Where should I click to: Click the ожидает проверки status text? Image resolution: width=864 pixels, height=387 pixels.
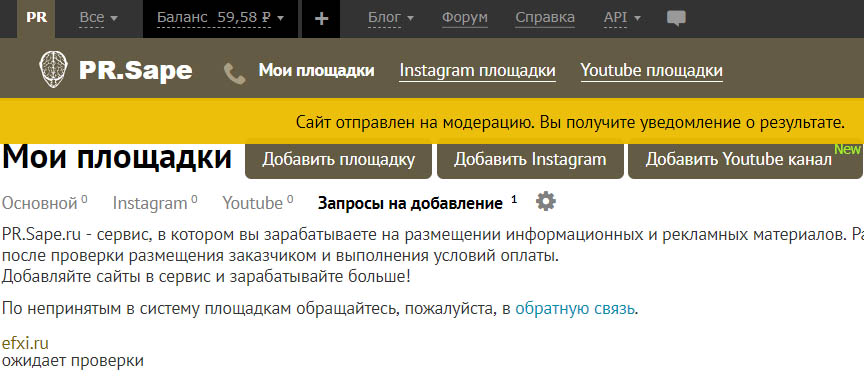tap(72, 361)
